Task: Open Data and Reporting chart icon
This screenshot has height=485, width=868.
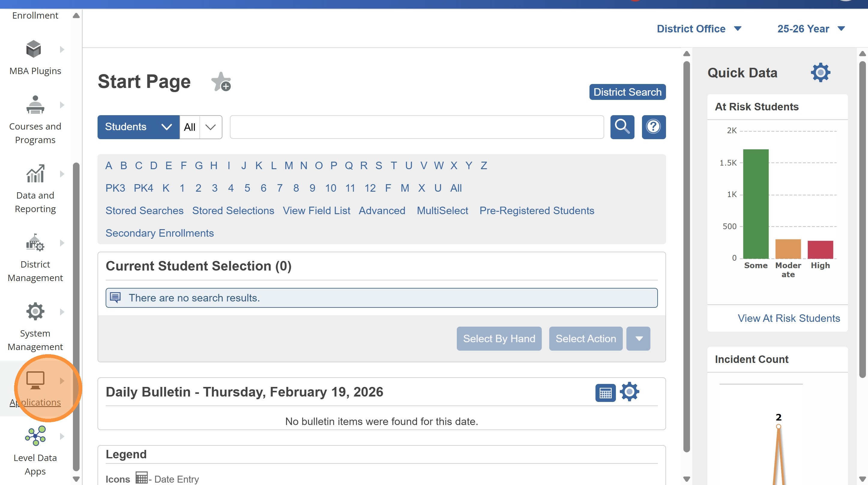Action: [35, 174]
